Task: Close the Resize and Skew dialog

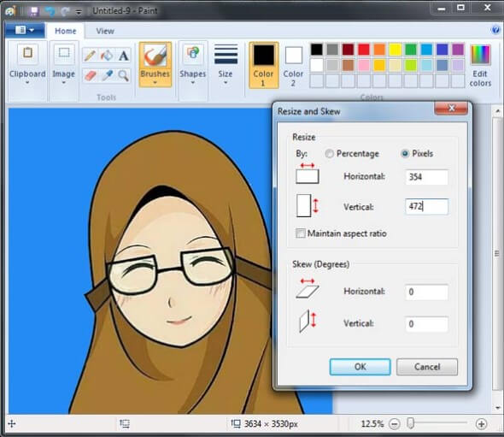Action: pos(451,108)
